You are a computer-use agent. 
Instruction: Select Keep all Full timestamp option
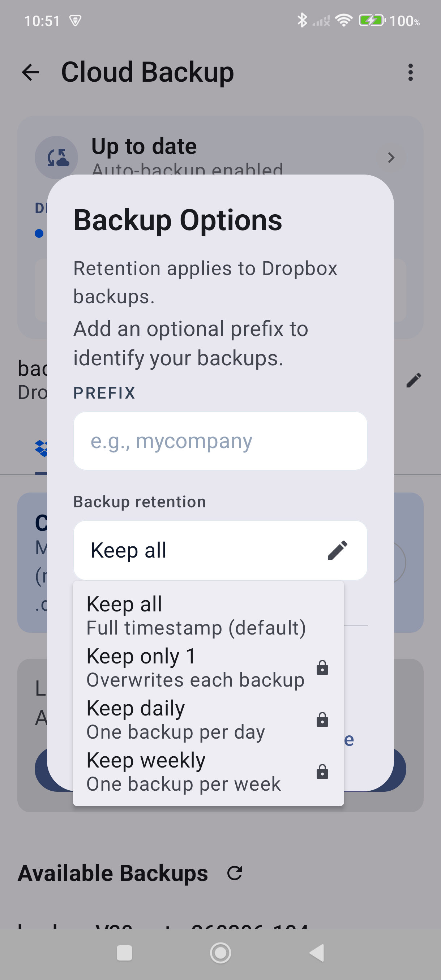tap(196, 615)
